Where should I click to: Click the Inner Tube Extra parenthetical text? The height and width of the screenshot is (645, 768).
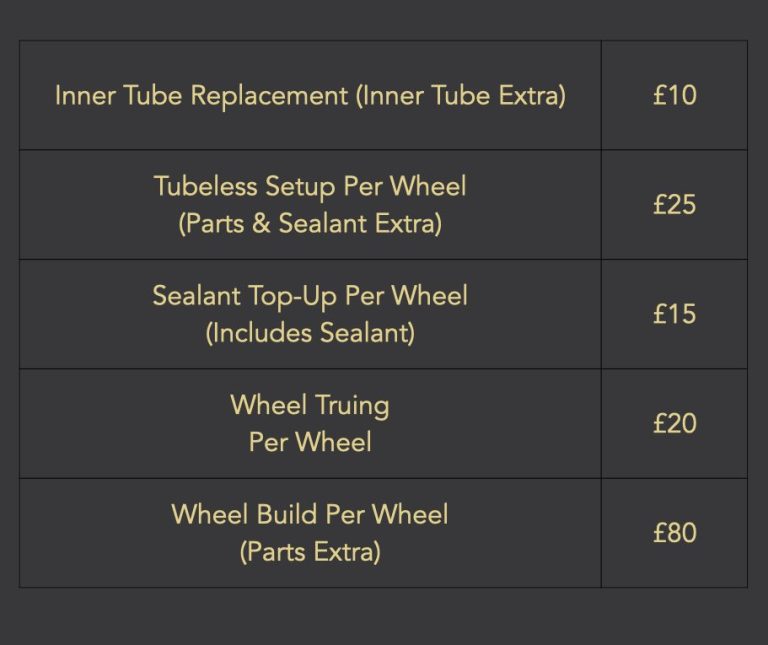point(460,95)
